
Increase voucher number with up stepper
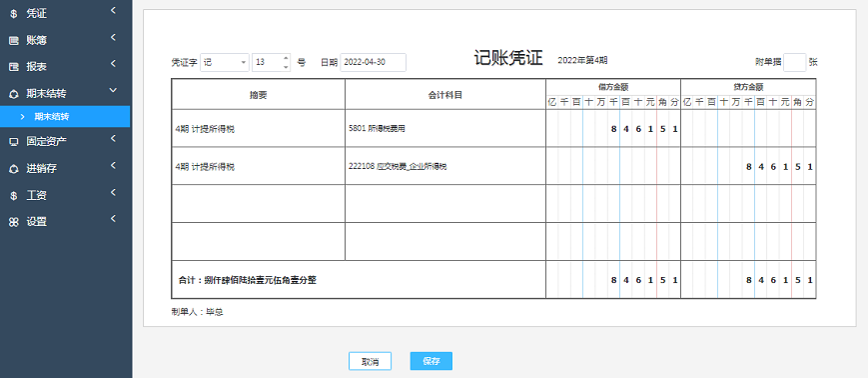286,58
